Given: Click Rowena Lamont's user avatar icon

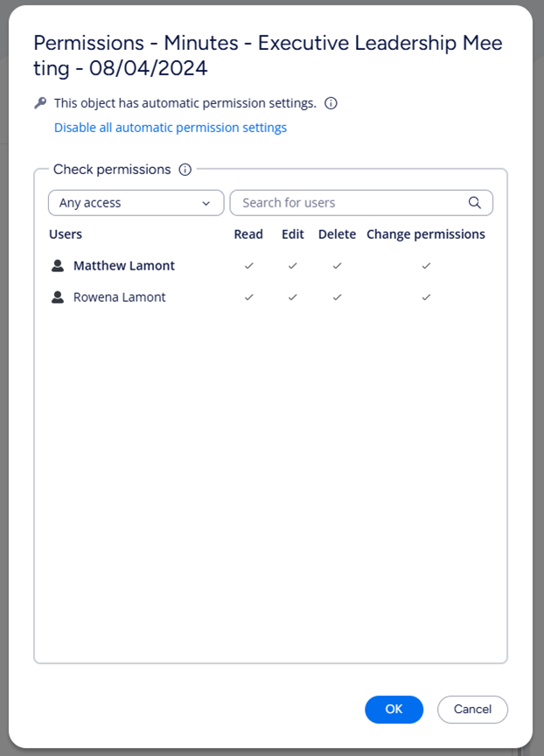Looking at the screenshot, I should pos(58,297).
